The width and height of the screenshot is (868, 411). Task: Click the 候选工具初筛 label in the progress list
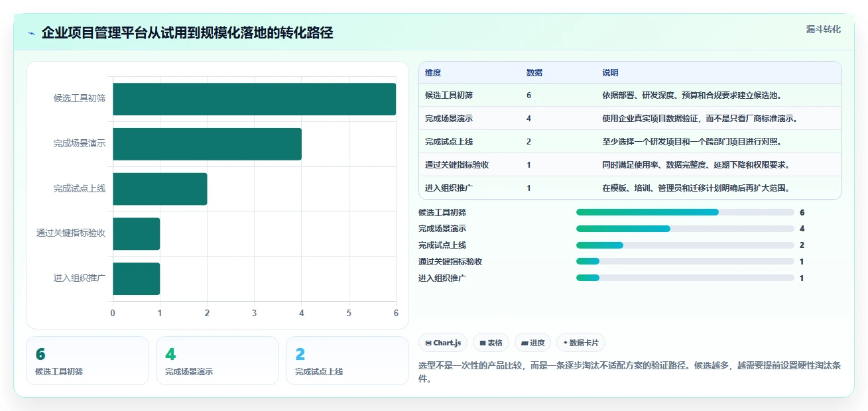[x=442, y=213]
